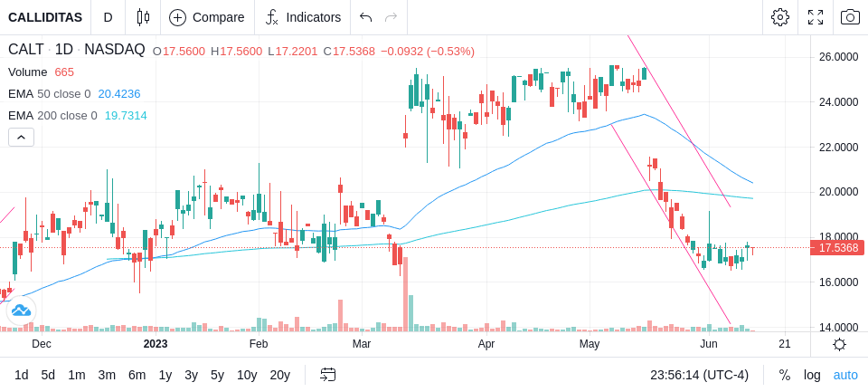Set range to 1d

click(x=22, y=375)
